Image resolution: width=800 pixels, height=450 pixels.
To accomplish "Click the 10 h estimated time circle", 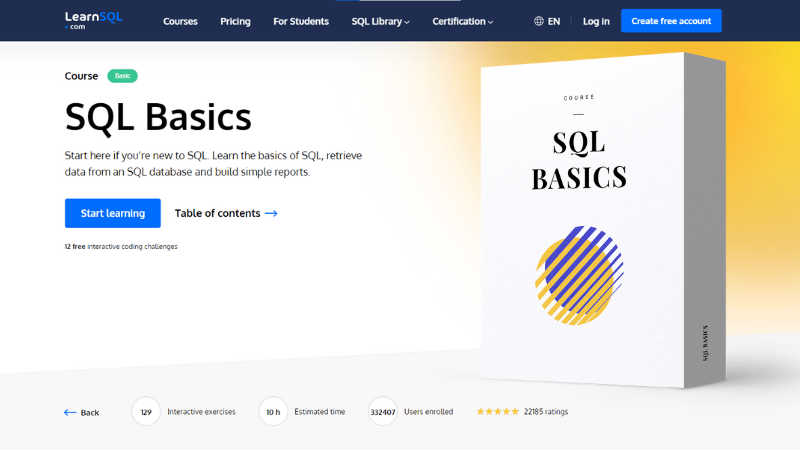I will coord(273,412).
